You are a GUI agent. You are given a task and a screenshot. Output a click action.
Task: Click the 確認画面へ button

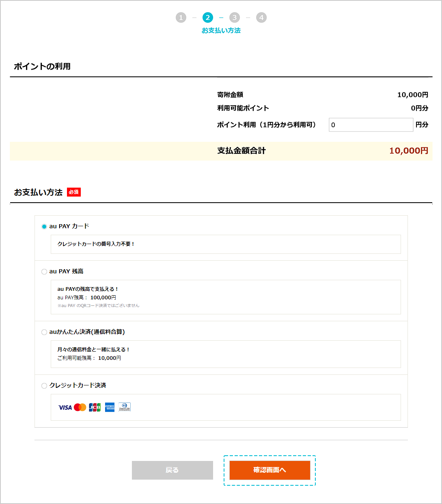pyautogui.click(x=270, y=470)
